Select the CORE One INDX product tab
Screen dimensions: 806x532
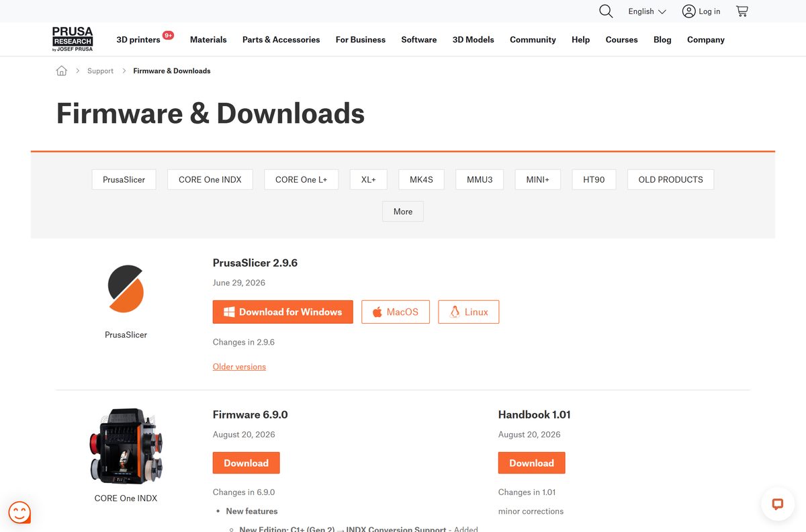coord(210,179)
